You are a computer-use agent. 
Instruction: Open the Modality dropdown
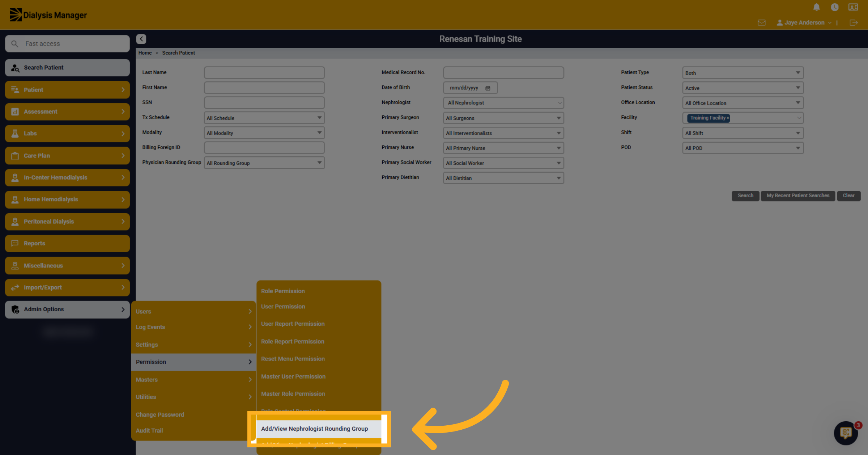pos(264,133)
